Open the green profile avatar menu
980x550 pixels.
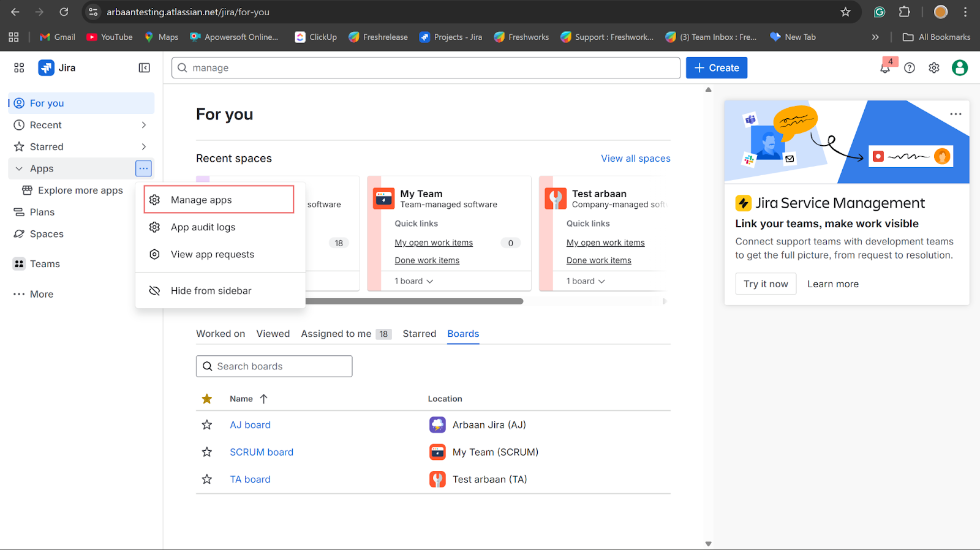[960, 68]
